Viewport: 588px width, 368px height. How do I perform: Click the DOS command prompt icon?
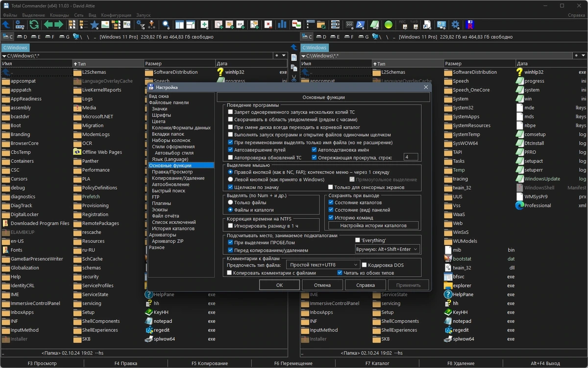point(350,25)
